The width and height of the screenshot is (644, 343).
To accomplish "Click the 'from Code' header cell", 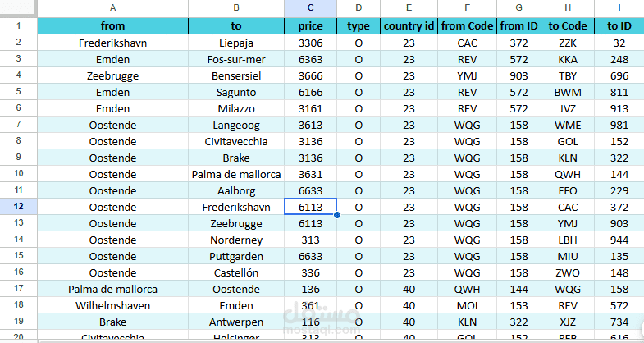I will click(x=467, y=26).
